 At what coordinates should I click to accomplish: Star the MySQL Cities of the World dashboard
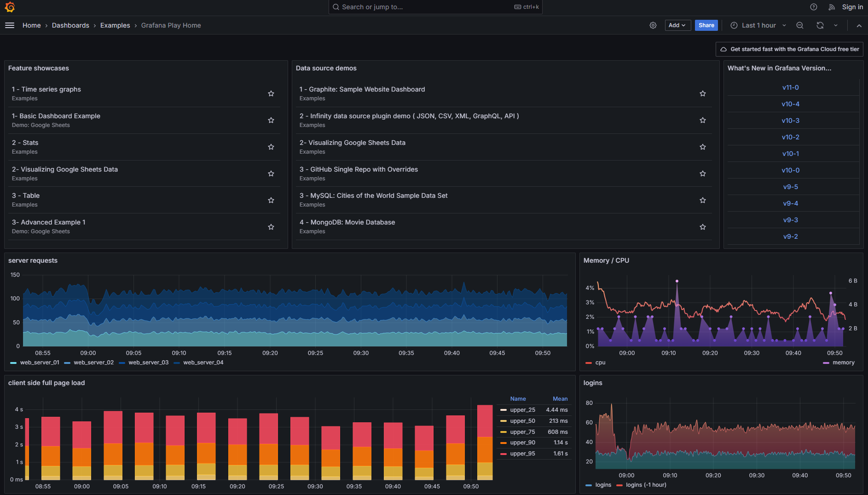703,200
